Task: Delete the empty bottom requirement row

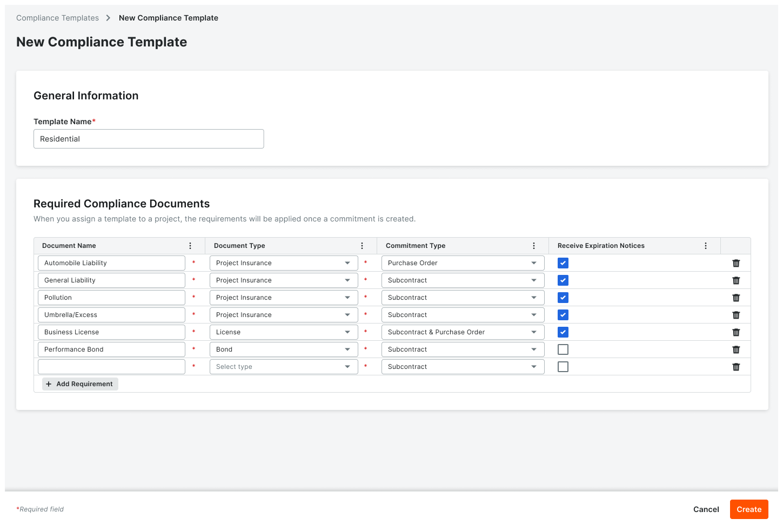Action: [736, 367]
